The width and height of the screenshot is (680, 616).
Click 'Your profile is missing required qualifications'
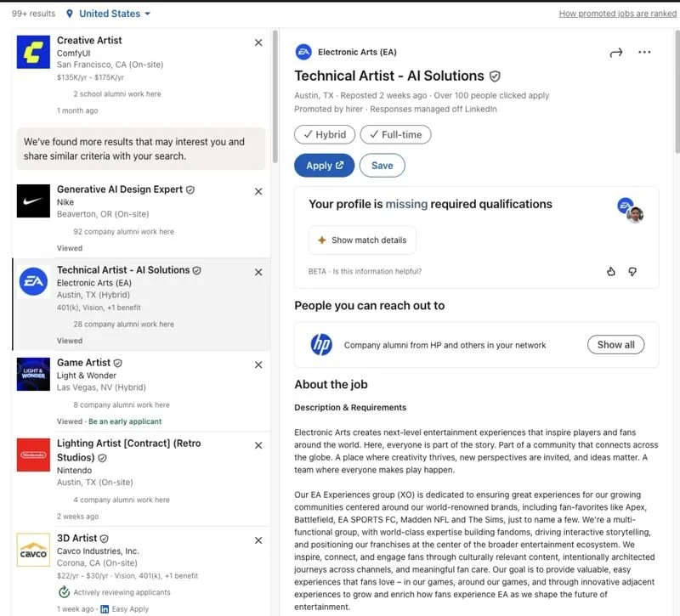click(x=430, y=204)
